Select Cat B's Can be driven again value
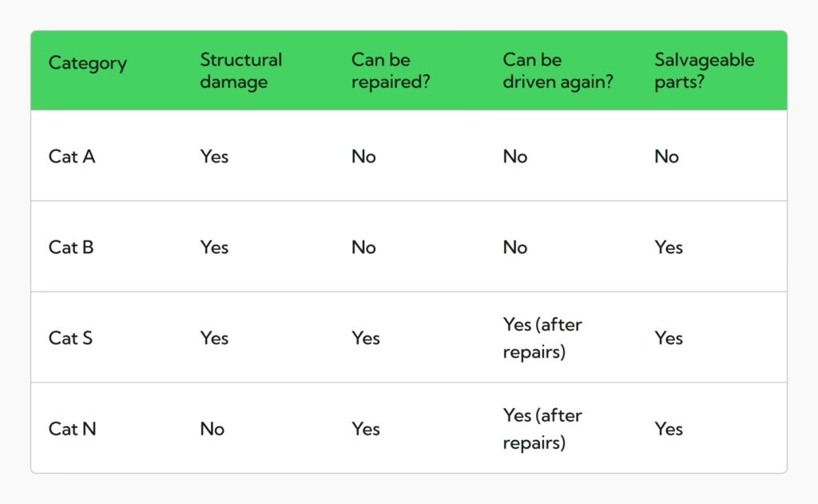 point(515,248)
